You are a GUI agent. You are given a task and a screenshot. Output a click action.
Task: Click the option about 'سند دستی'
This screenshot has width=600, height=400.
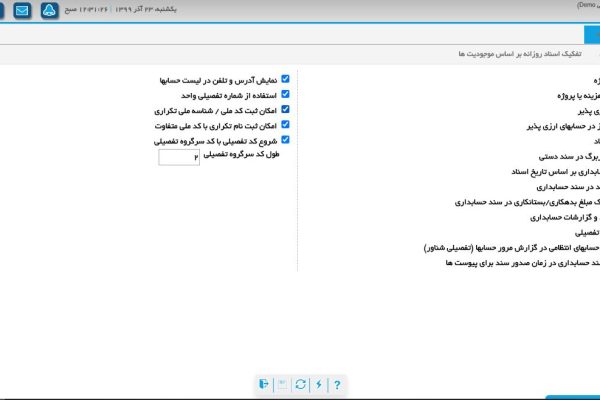pyautogui.click(x=565, y=156)
